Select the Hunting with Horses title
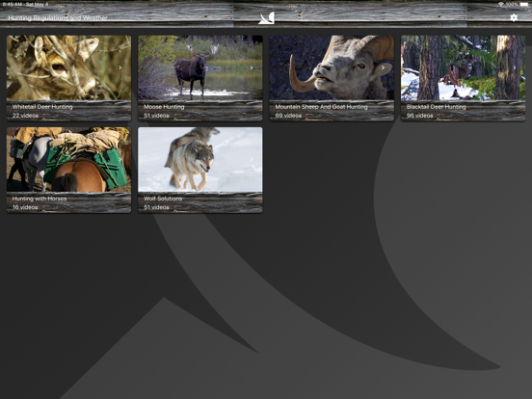532x399 pixels. point(40,199)
